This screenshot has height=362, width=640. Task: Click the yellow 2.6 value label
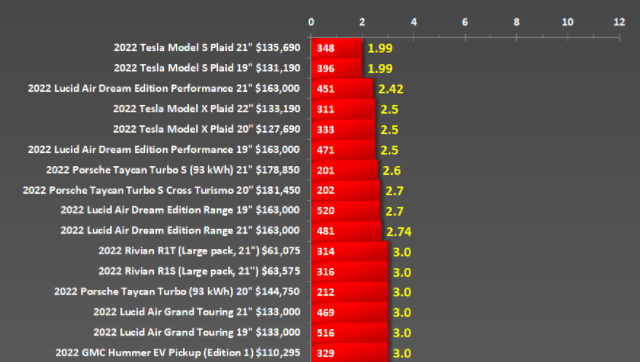[392, 171]
